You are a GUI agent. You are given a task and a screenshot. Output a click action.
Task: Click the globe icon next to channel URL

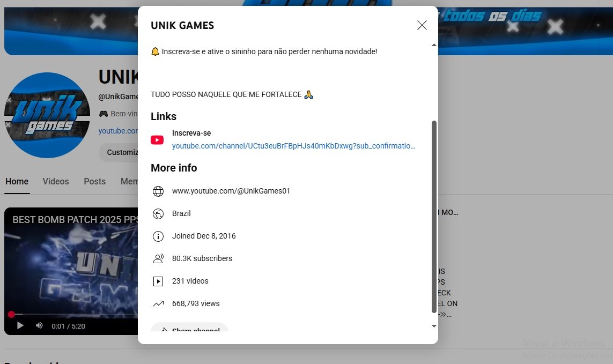tap(158, 191)
